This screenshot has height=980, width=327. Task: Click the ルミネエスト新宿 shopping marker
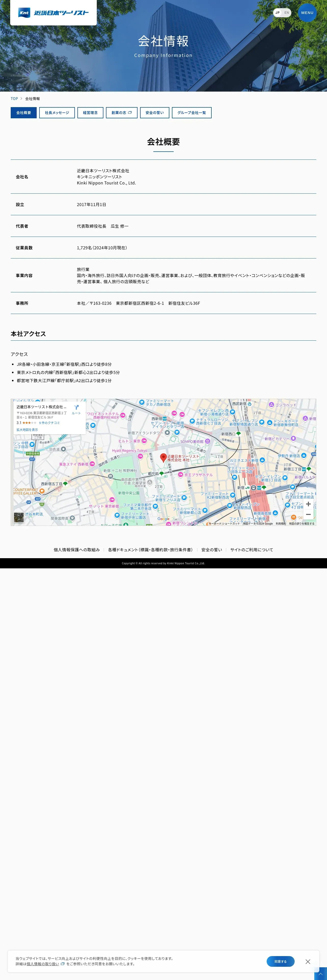pos(262,460)
